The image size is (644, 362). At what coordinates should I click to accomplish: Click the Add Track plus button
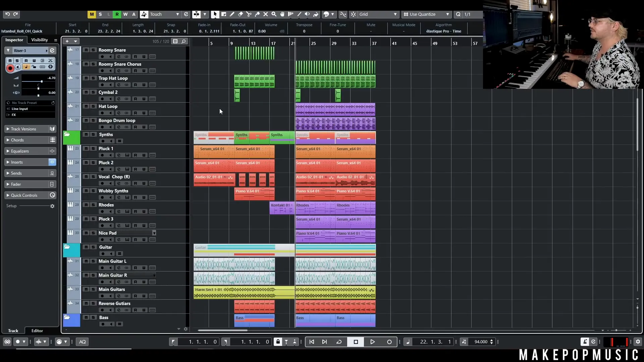pos(67,41)
